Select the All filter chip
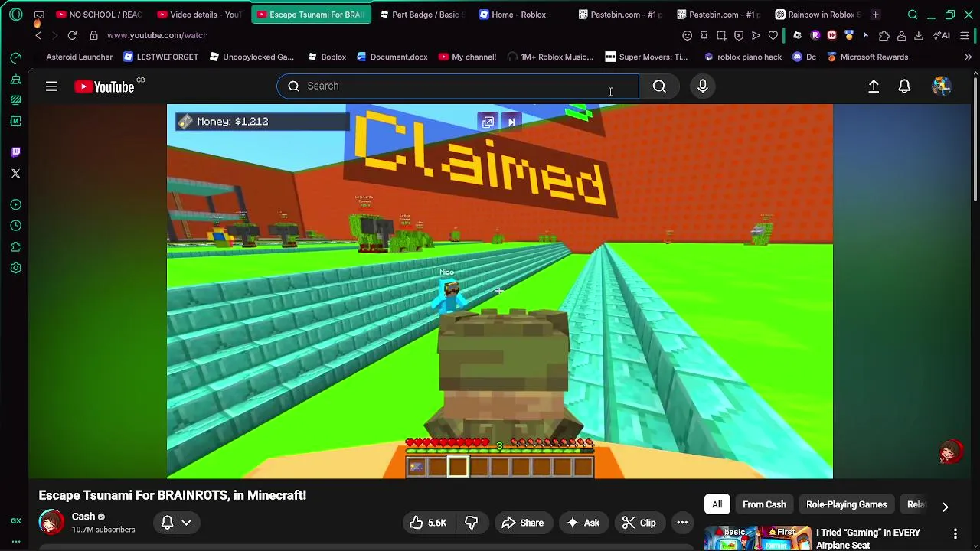Image resolution: width=980 pixels, height=551 pixels. point(717,505)
